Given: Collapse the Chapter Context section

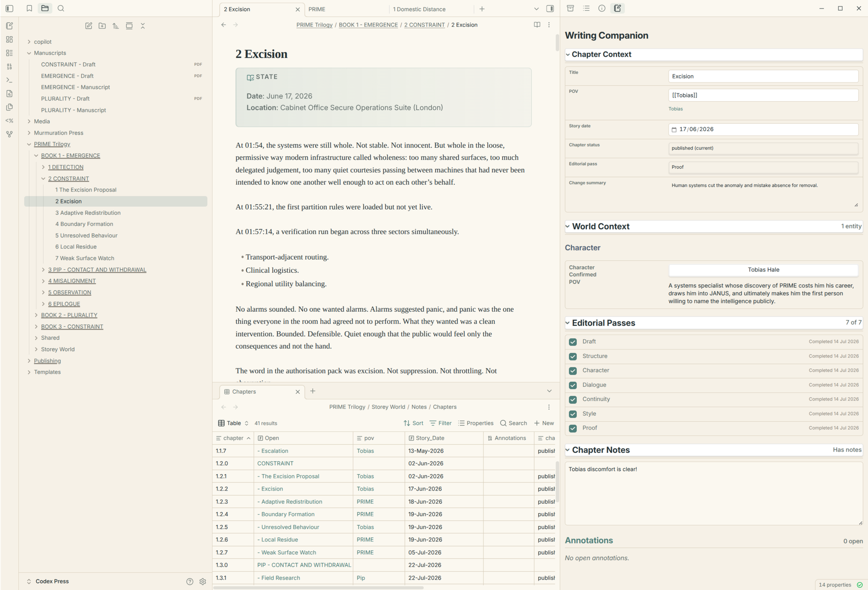Looking at the screenshot, I should pos(568,55).
